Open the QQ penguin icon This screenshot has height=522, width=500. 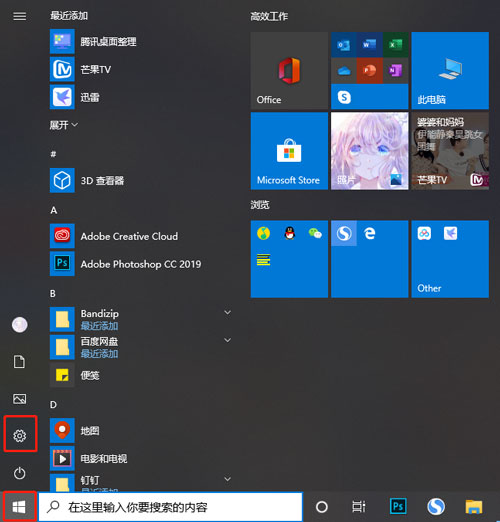pos(290,233)
